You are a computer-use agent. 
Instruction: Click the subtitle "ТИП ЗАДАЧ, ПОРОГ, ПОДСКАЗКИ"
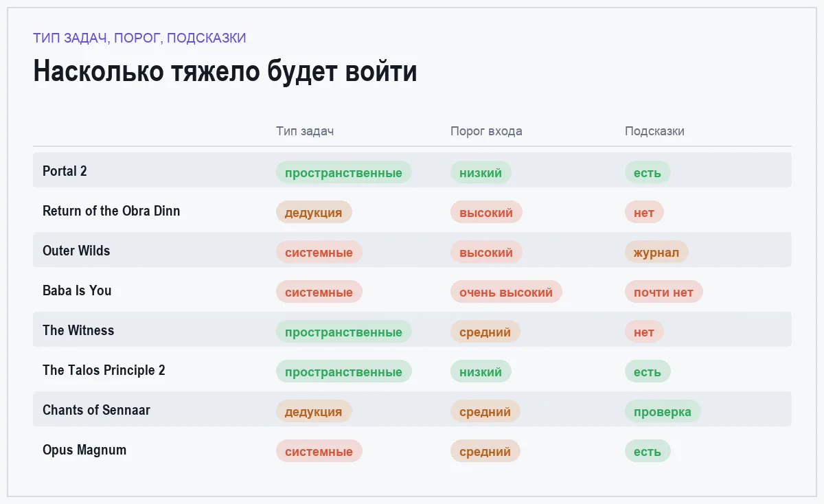click(x=139, y=38)
